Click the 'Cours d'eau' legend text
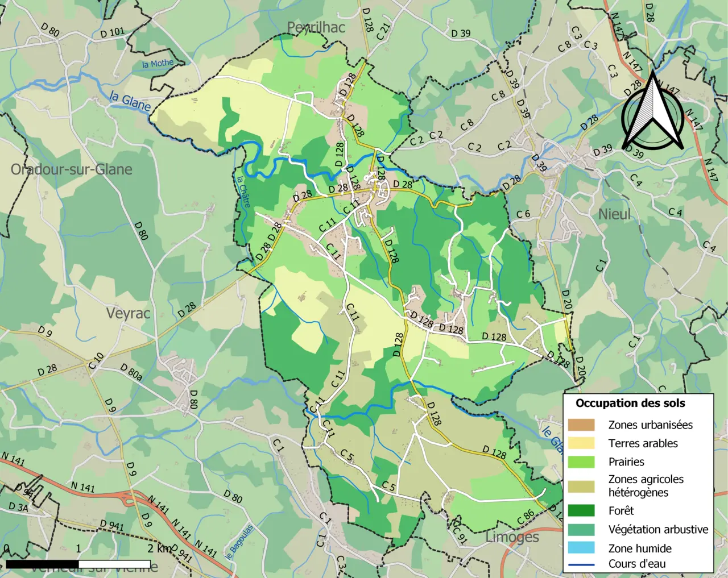 click(637, 564)
